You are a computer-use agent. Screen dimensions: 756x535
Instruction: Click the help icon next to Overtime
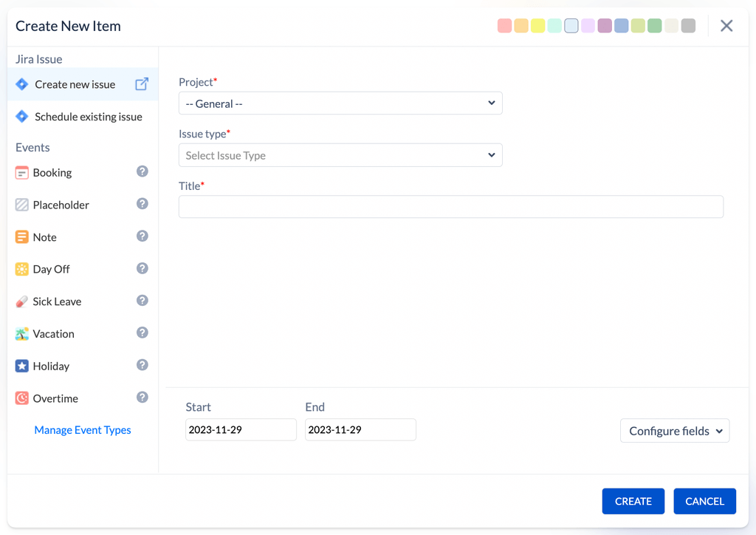click(142, 398)
